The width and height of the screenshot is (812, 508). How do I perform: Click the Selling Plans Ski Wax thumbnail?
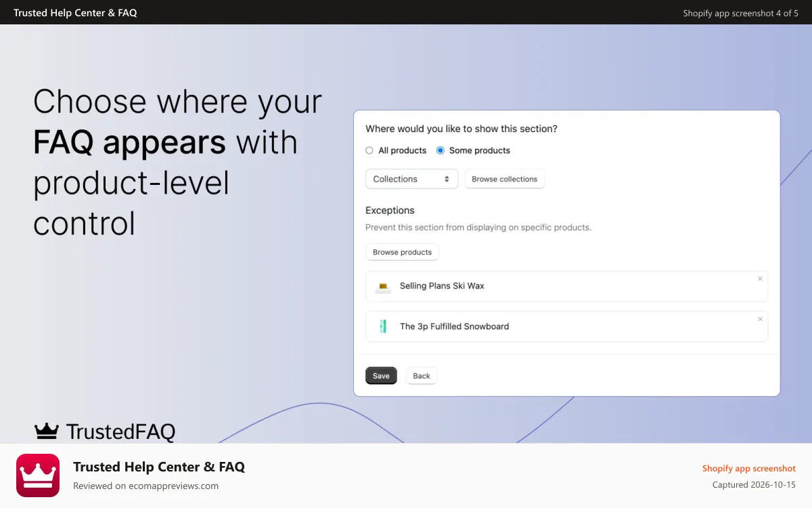383,287
